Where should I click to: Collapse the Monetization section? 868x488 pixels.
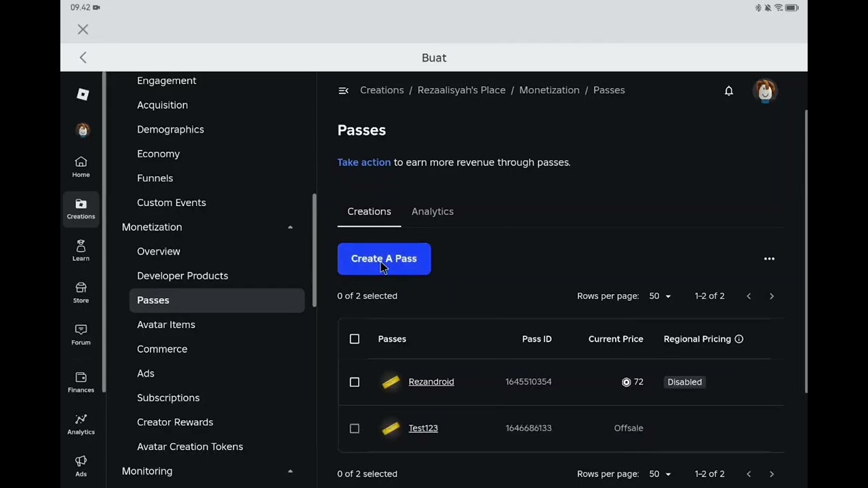(x=290, y=227)
